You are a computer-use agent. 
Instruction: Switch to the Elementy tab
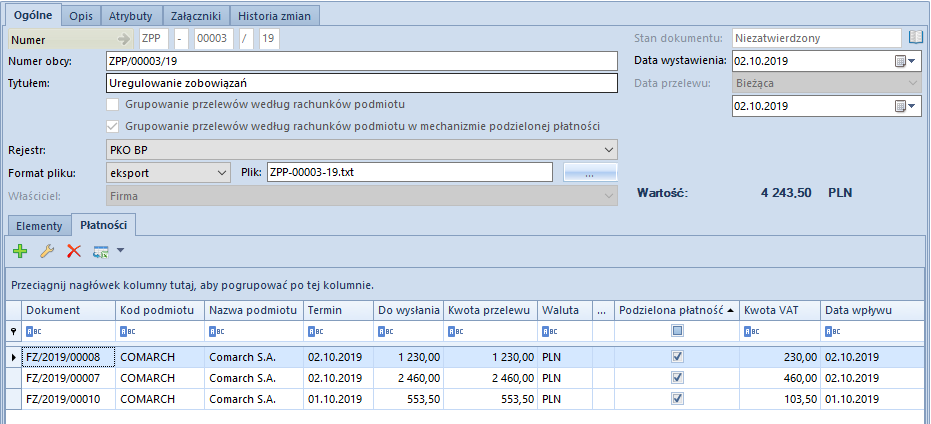(39, 226)
